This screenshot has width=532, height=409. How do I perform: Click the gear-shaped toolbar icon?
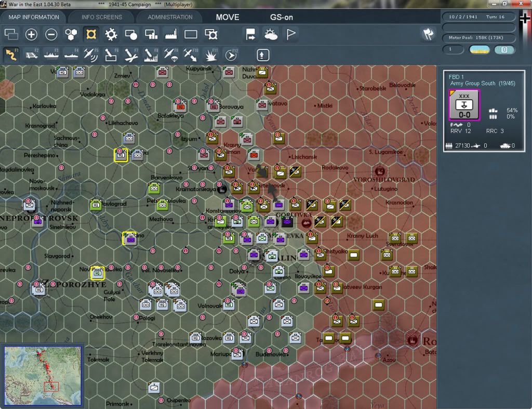pos(111,34)
